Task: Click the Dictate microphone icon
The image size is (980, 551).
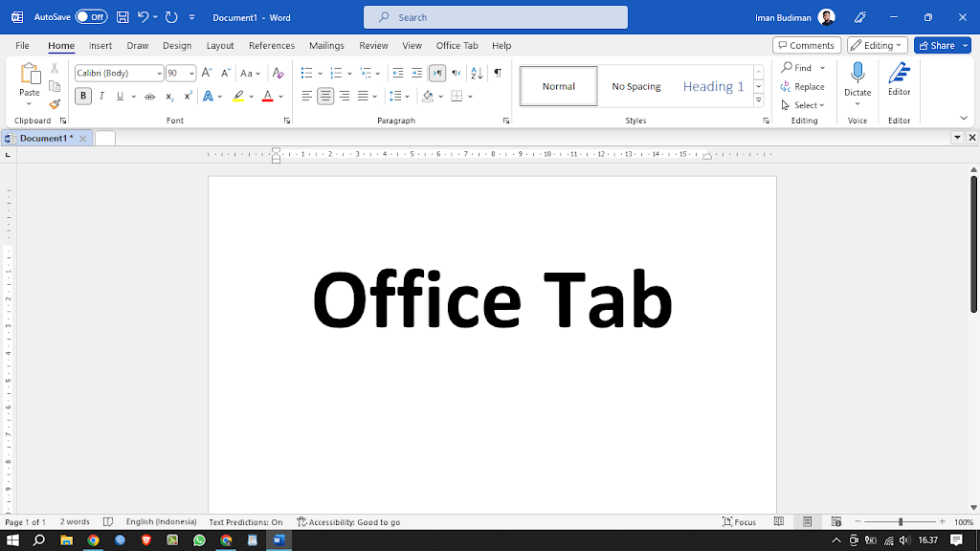Action: [x=857, y=73]
